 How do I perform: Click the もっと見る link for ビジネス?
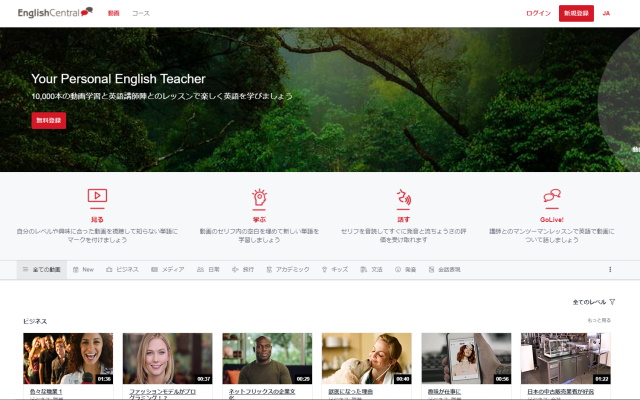point(599,321)
